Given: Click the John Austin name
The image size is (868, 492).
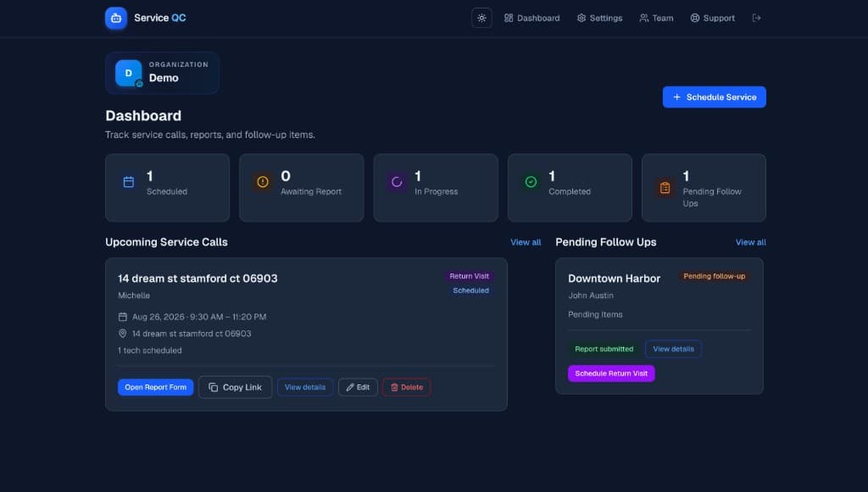Looking at the screenshot, I should (x=591, y=296).
